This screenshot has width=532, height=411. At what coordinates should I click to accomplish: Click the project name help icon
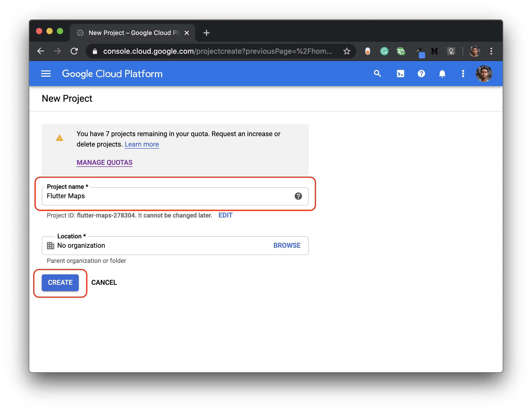coord(298,196)
